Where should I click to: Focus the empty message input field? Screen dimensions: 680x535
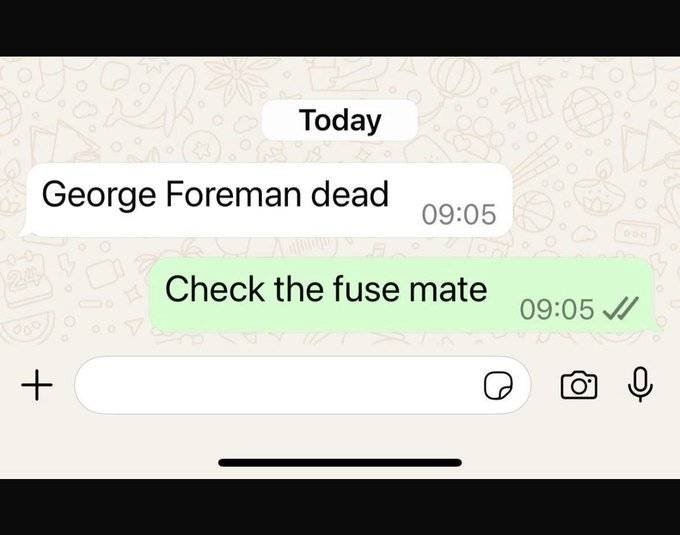(302, 385)
